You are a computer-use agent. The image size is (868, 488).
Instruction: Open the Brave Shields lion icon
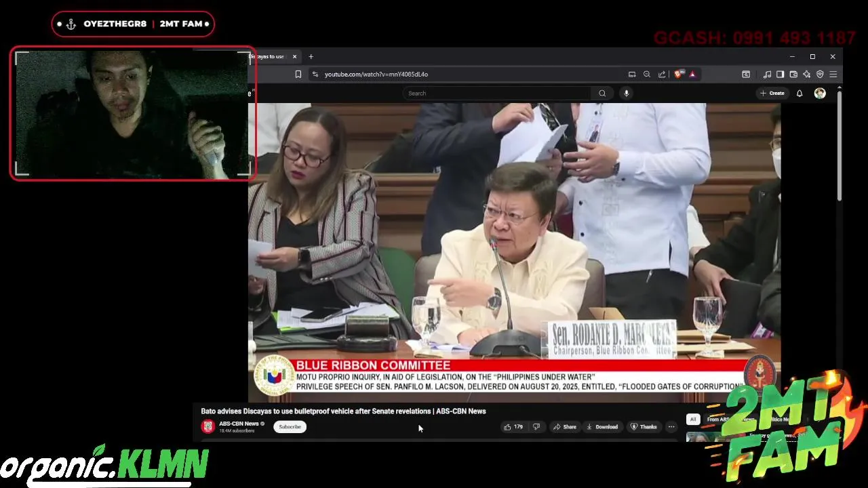click(678, 75)
